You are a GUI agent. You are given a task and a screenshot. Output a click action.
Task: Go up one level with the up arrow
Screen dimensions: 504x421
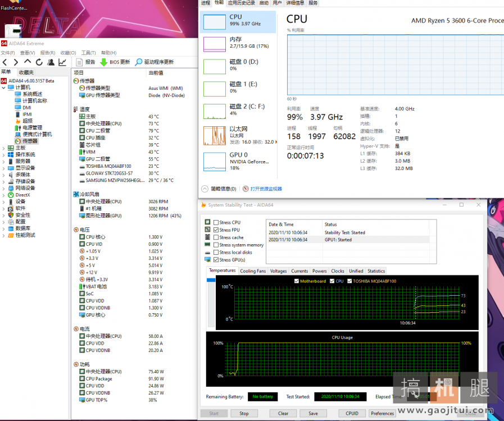(28, 62)
